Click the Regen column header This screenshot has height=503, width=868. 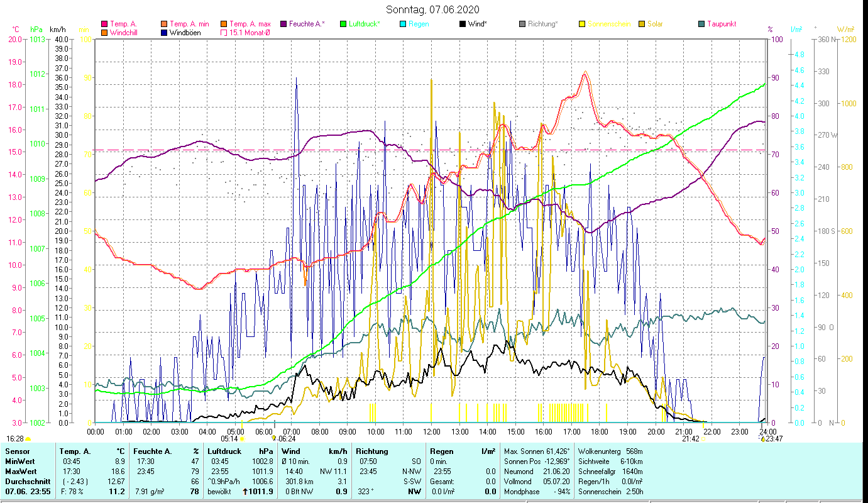coord(441,451)
